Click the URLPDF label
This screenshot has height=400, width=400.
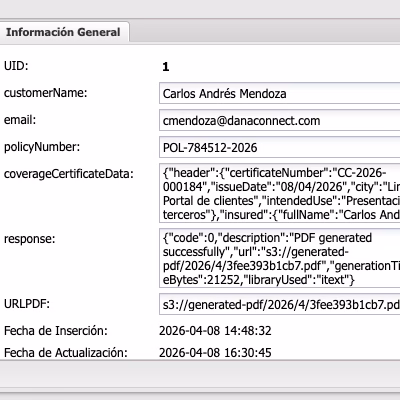click(27, 304)
